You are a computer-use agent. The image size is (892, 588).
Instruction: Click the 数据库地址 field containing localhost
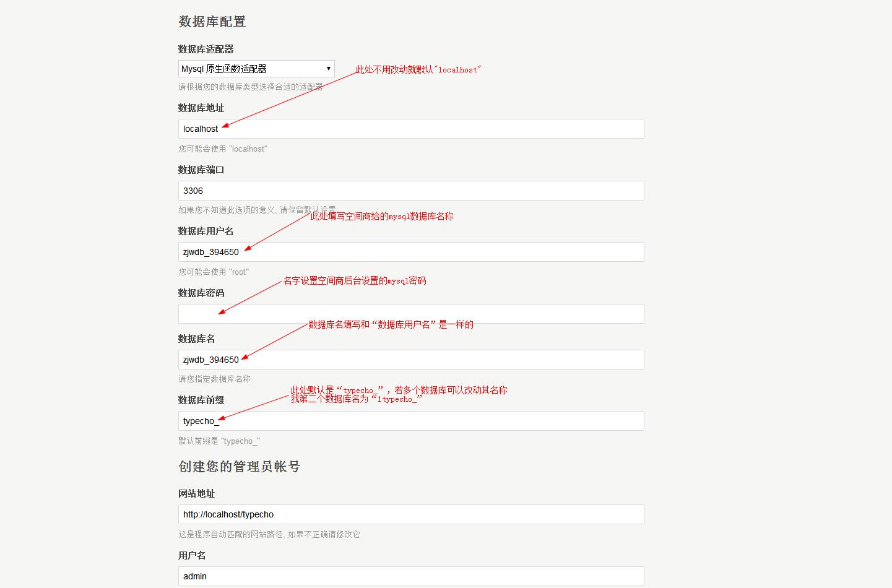(x=411, y=129)
